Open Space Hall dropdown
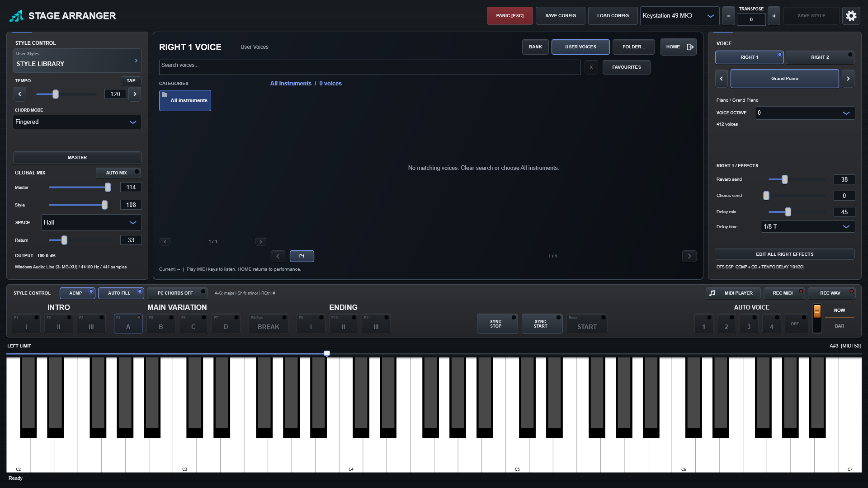This screenshot has width=868, height=488. (91, 223)
